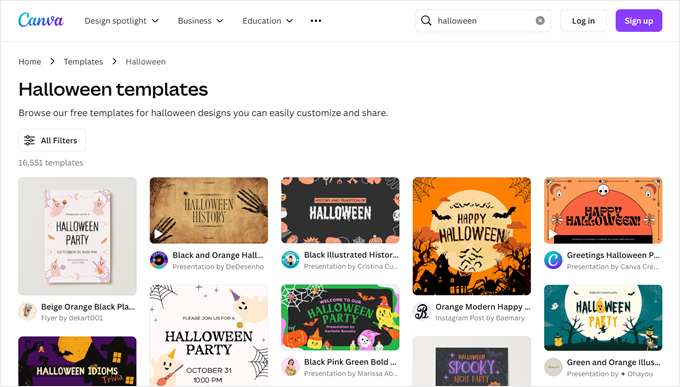The image size is (680, 387).
Task: Click dekart001 creator avatar
Action: point(27,312)
